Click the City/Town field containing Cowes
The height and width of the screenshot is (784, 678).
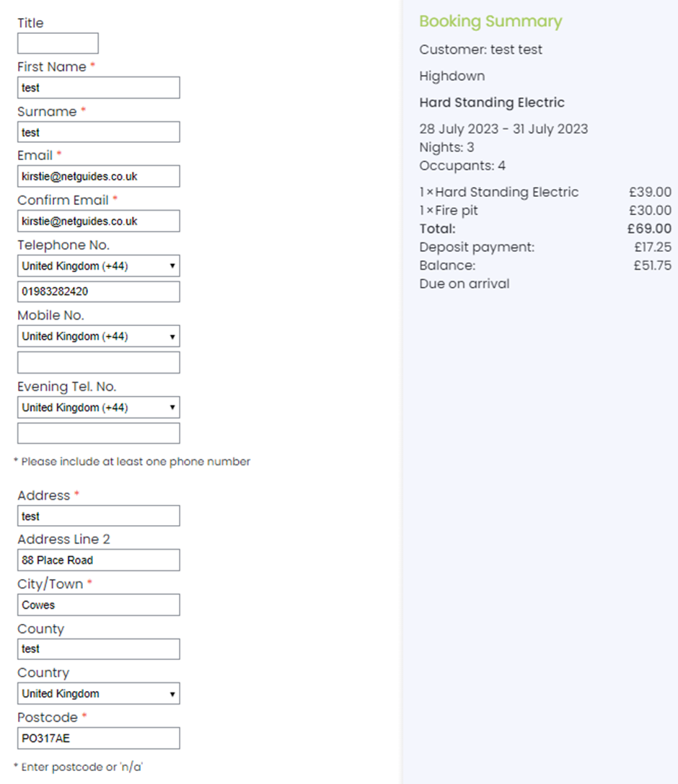coord(98,605)
